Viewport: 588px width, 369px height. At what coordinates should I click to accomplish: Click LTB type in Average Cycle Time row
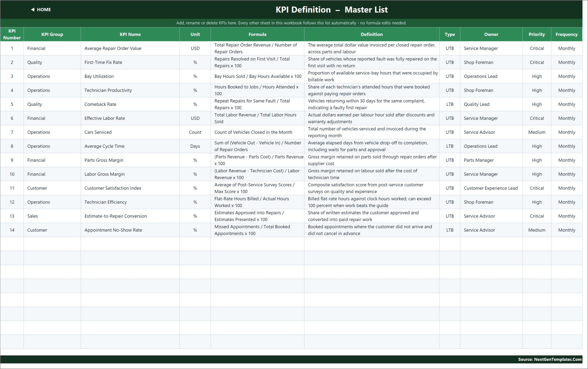click(x=450, y=146)
